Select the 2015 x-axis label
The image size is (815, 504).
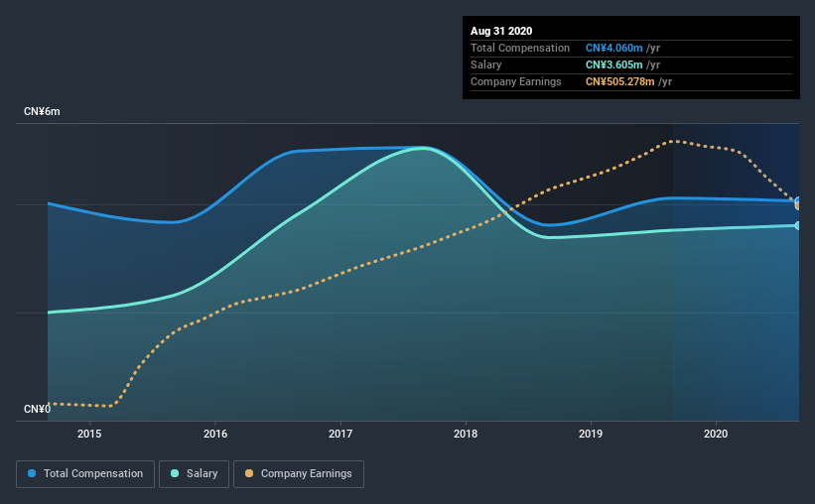coord(89,434)
